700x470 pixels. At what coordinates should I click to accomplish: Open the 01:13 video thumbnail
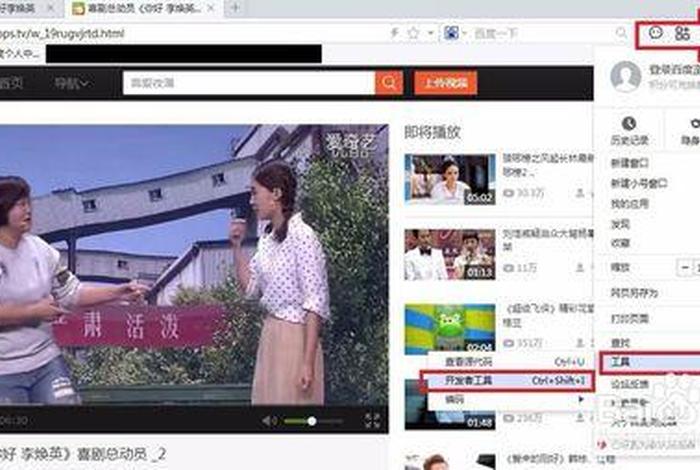[x=450, y=254]
